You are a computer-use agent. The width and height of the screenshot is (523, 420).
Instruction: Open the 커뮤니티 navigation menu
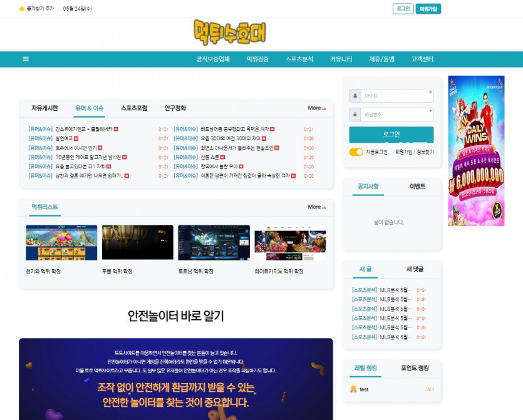tap(341, 59)
